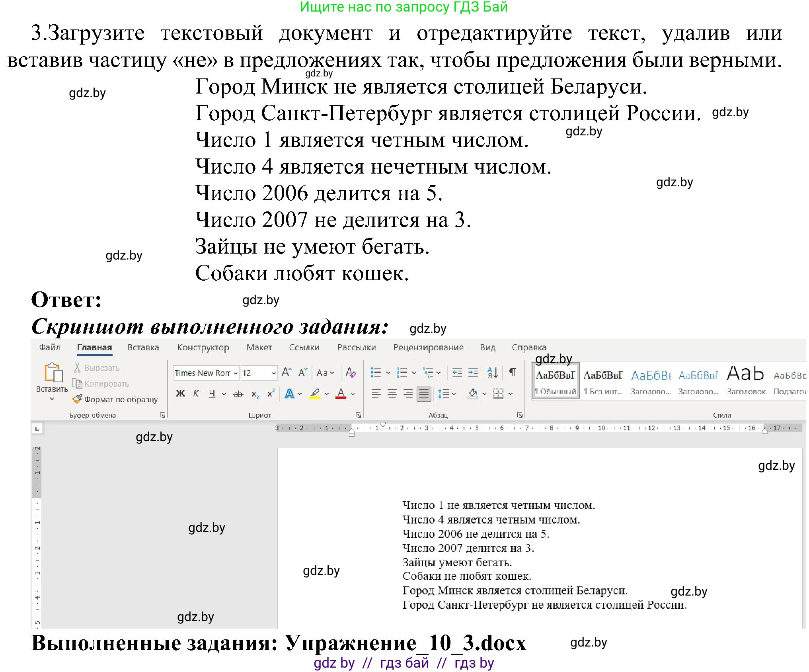Viewport: 809px width, 672px height.
Task: Click the Sort icon in Абзац group
Action: pyautogui.click(x=492, y=373)
